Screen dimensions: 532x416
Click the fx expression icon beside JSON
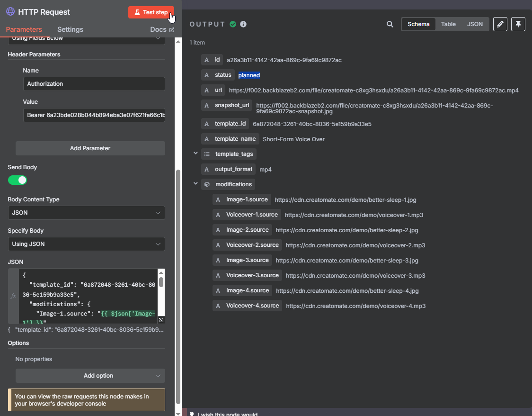pyautogui.click(x=13, y=296)
